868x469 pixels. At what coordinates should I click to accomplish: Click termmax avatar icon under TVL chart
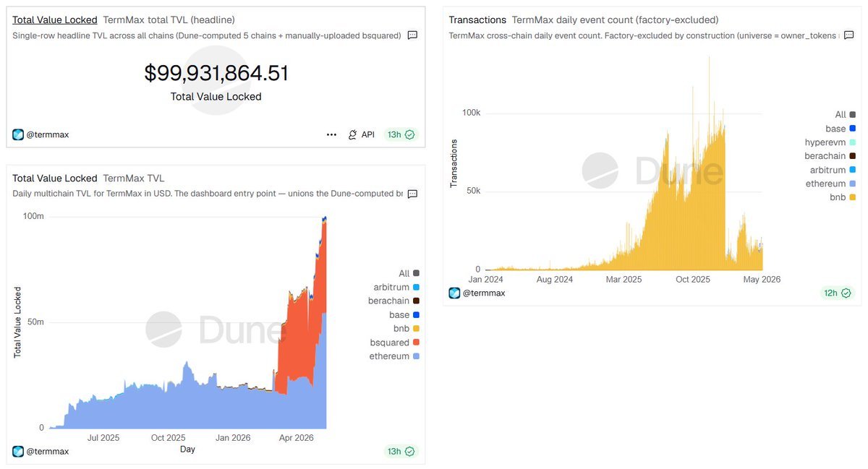[x=18, y=452]
